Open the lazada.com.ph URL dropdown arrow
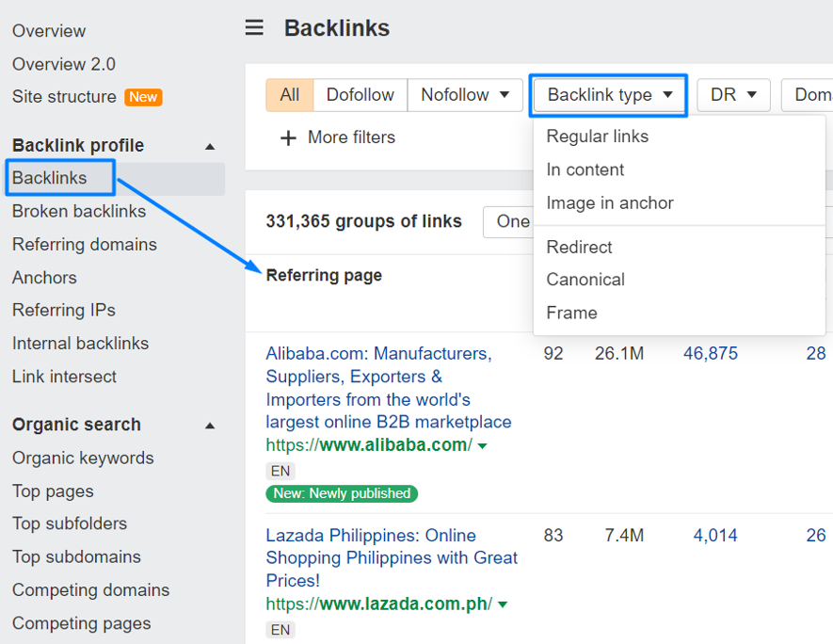This screenshot has height=644, width=833. coord(503,604)
